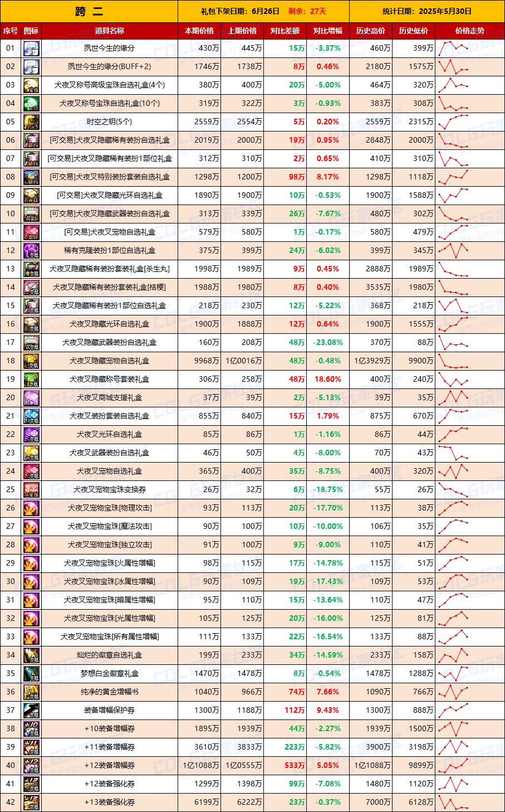Click the orb icon for 犬夜叉宠物宝珠[物理攻击]

pos(31,508)
